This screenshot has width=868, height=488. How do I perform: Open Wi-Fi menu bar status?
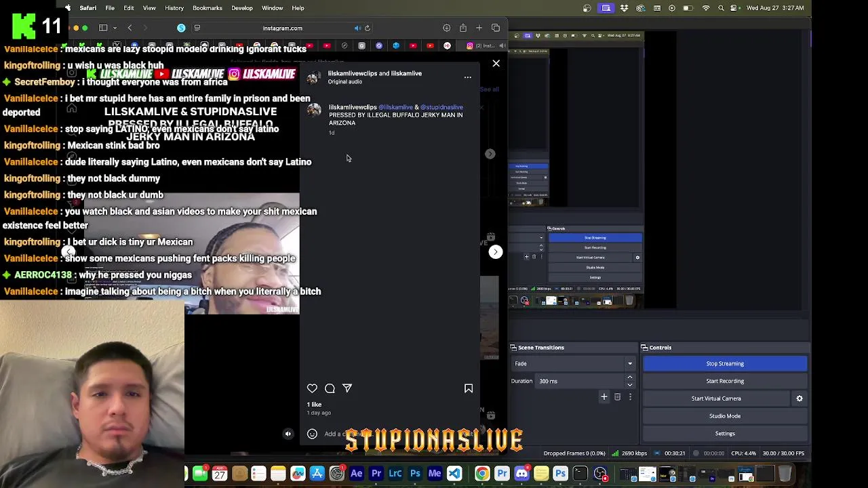pos(706,8)
